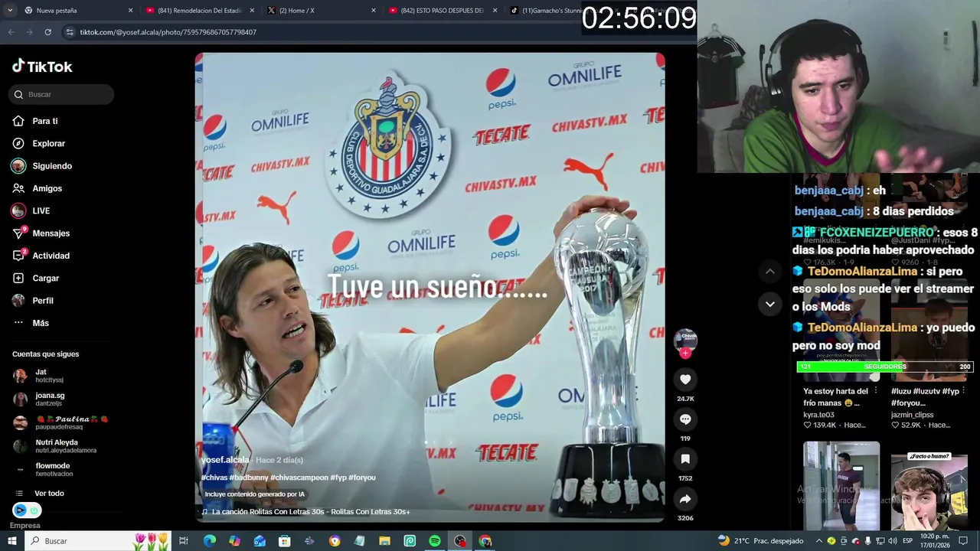Open comments on the post
Screen dimensions: 980x551
685,419
